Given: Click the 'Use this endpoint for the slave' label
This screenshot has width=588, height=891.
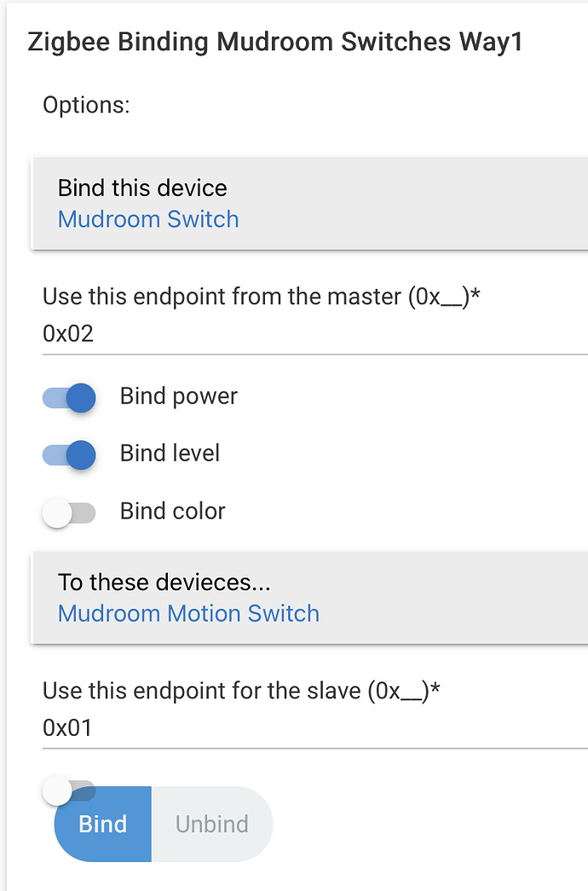Looking at the screenshot, I should tap(241, 691).
